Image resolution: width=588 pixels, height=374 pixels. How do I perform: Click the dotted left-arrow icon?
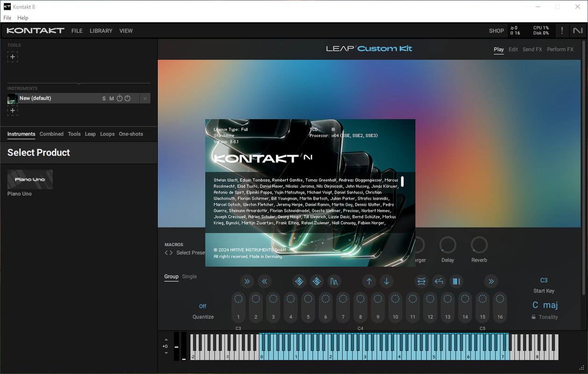439,281
